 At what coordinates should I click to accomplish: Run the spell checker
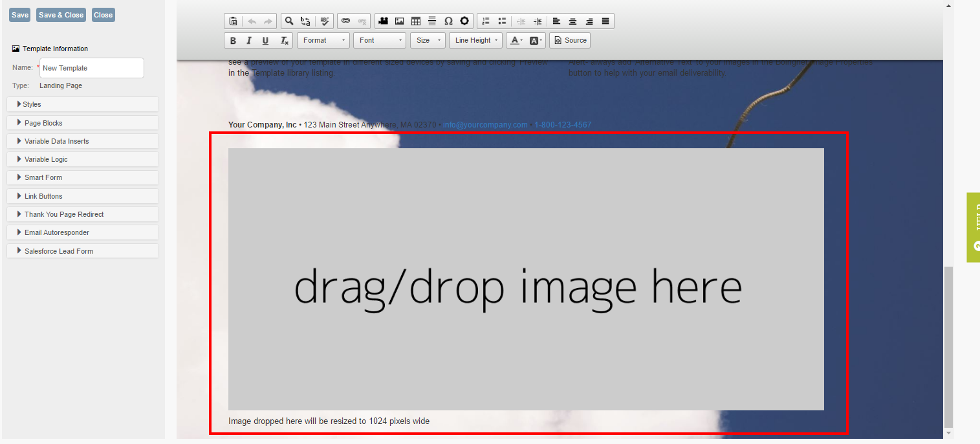[x=325, y=21]
